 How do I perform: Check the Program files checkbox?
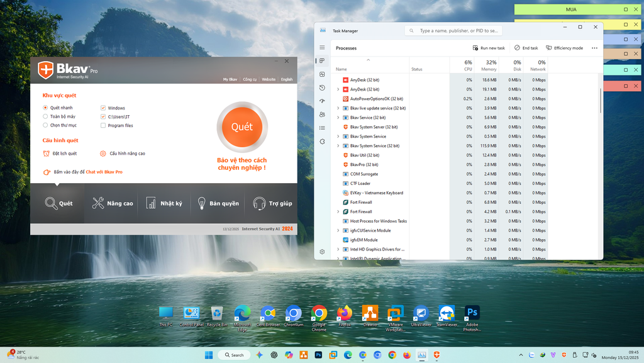[103, 126]
